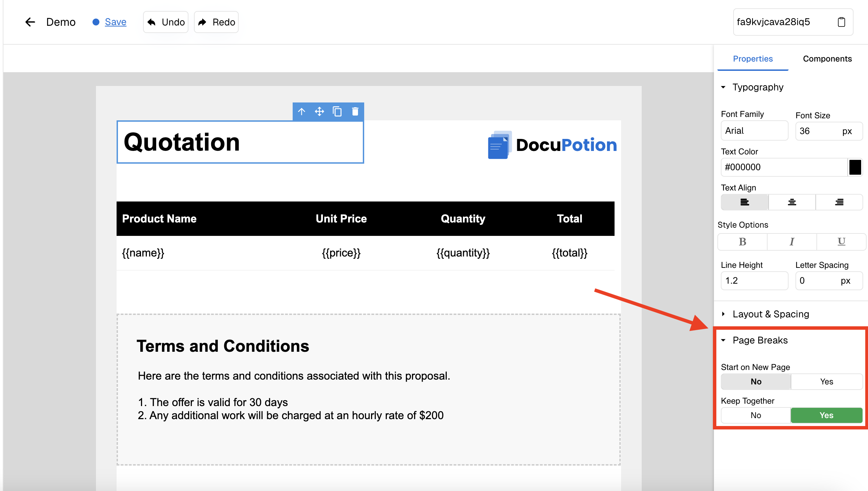868x491 pixels.
Task: Click the Save link
Action: point(116,22)
